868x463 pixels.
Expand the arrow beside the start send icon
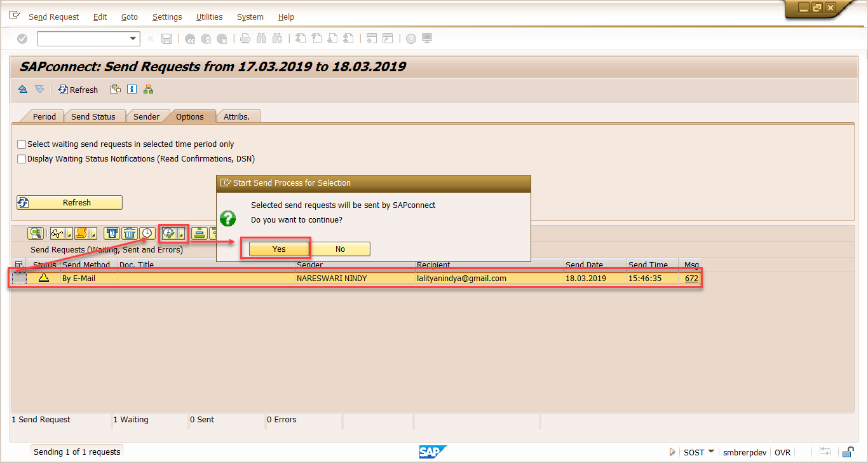tap(181, 234)
